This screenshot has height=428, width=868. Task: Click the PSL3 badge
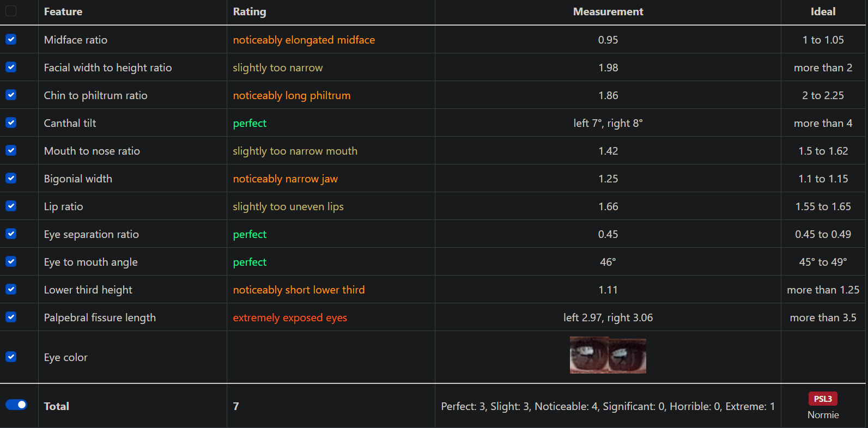[x=823, y=399]
